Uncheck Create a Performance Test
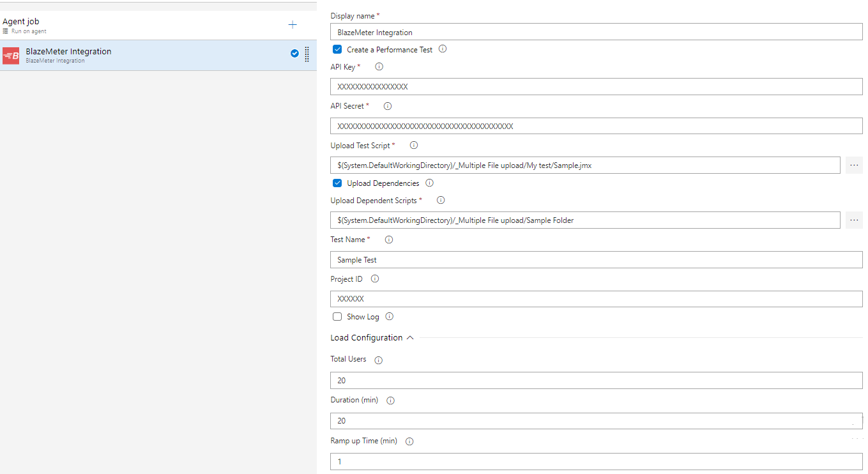This screenshot has height=474, width=868. [x=337, y=49]
